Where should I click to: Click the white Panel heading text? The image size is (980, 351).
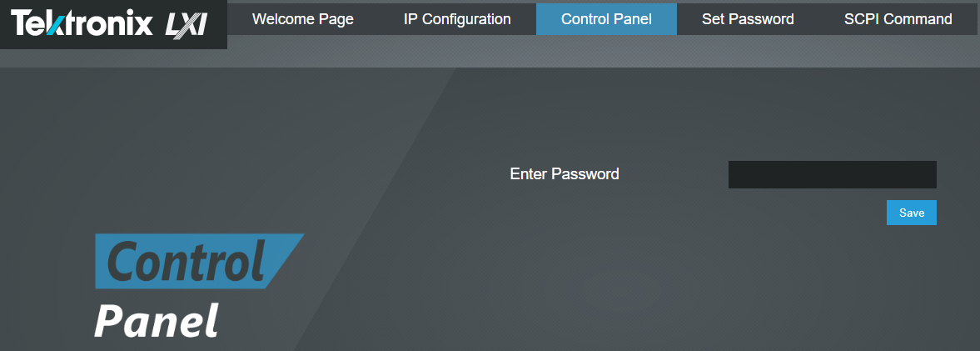pyautogui.click(x=156, y=320)
